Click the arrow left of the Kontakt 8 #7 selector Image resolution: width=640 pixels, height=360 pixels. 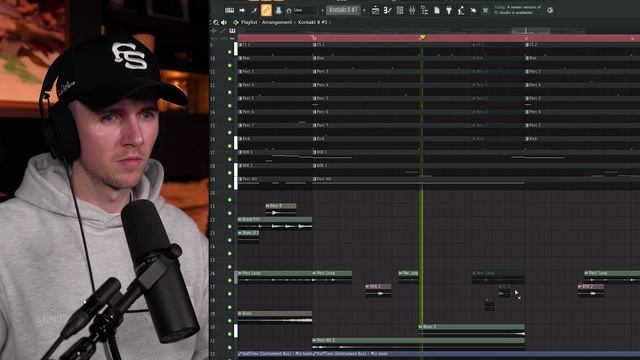tap(322, 10)
